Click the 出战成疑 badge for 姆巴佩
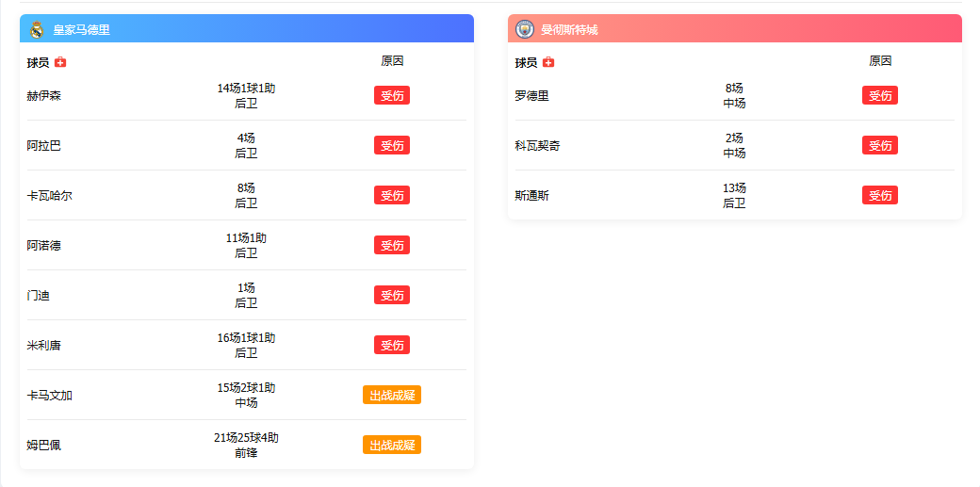The width and height of the screenshot is (980, 487). coord(392,445)
